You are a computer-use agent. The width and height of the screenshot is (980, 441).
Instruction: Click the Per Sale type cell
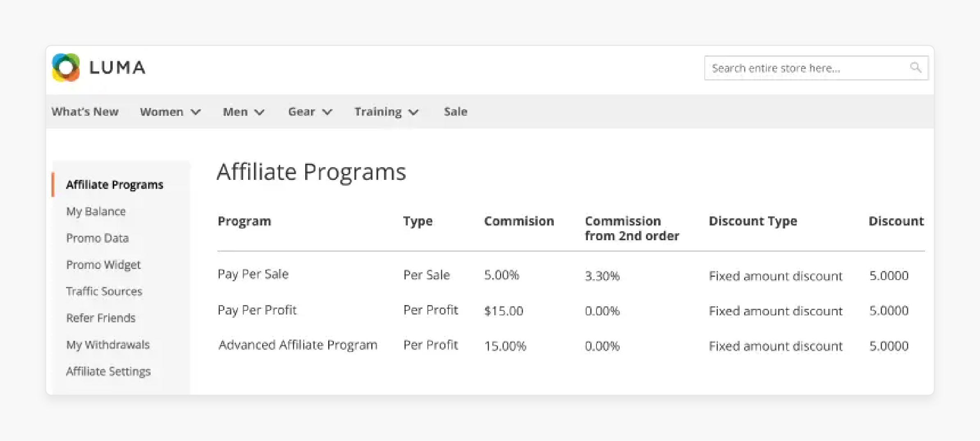tap(427, 275)
